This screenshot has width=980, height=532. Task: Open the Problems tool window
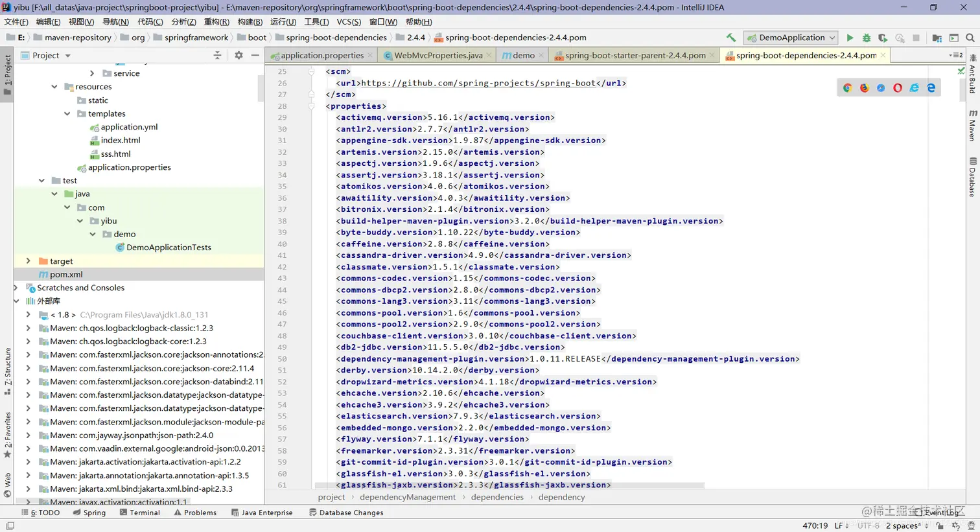(195, 513)
